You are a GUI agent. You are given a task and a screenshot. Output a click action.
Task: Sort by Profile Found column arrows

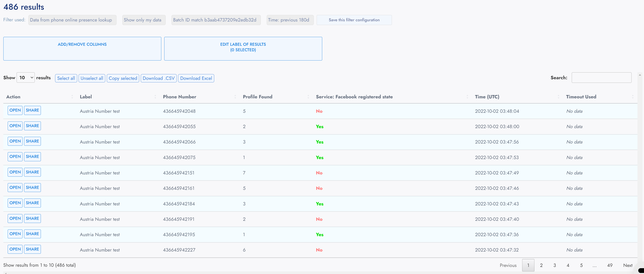[308, 97]
